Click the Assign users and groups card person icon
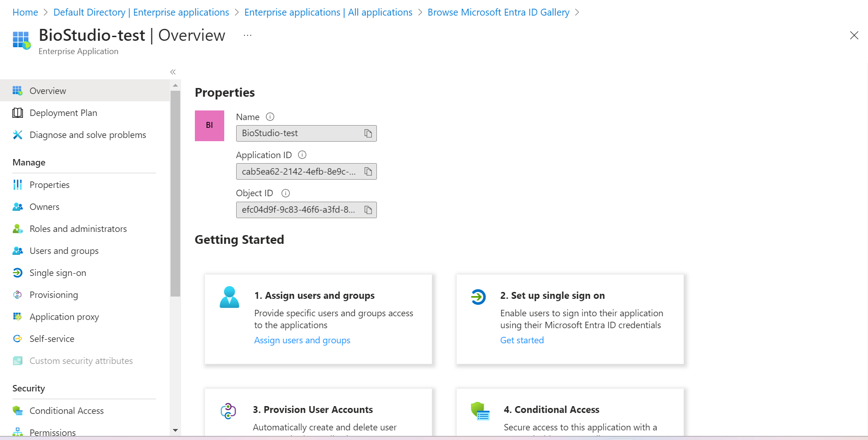Screen dimensions: 868x440 pos(229,297)
